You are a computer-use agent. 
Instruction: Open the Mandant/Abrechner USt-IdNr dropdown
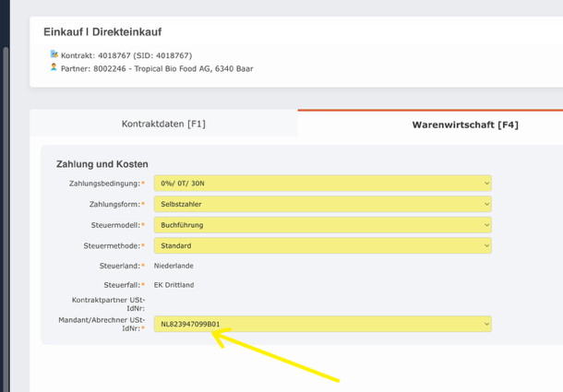[x=322, y=324]
